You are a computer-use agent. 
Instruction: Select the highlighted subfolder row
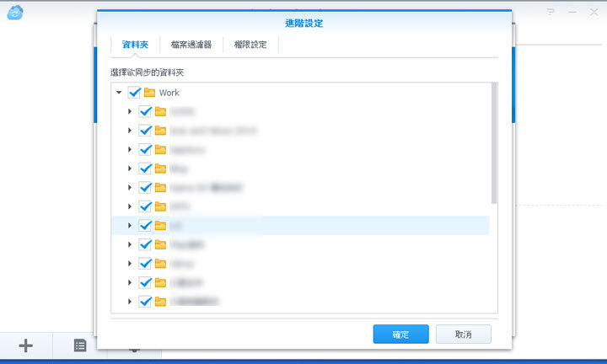click(300, 226)
